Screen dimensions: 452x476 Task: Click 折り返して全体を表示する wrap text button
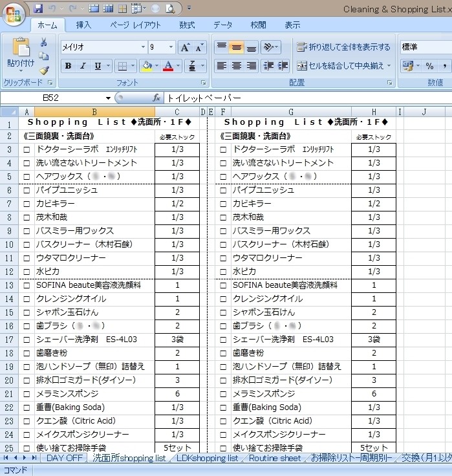click(x=343, y=47)
